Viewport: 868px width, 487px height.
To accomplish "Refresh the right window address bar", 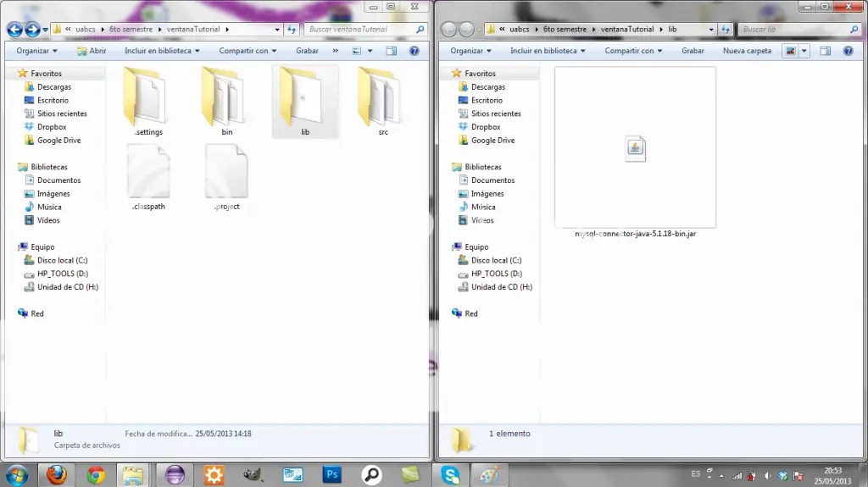I will pos(726,30).
